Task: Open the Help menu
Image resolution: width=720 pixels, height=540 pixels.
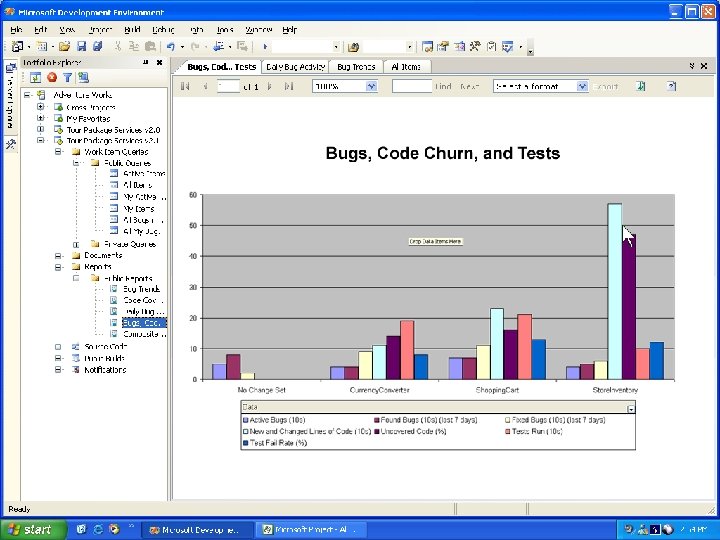Action: click(x=289, y=30)
